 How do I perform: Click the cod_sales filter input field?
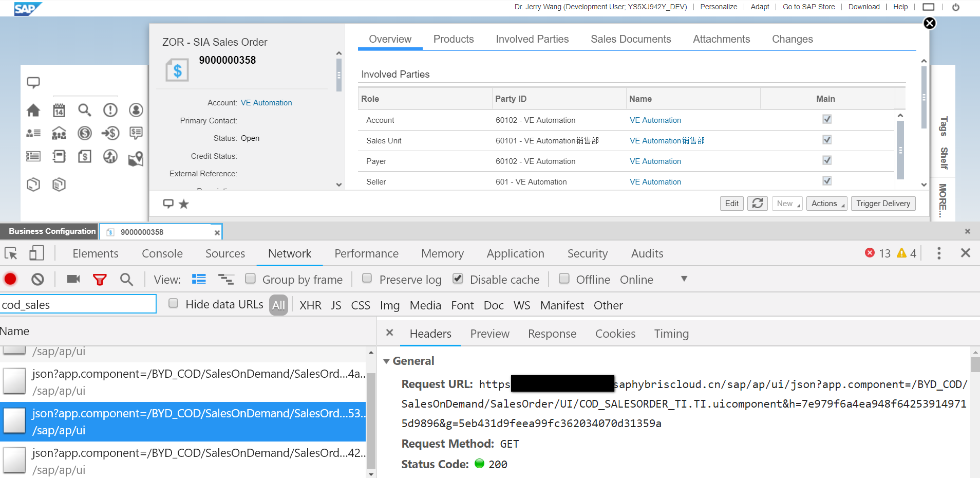(78, 304)
